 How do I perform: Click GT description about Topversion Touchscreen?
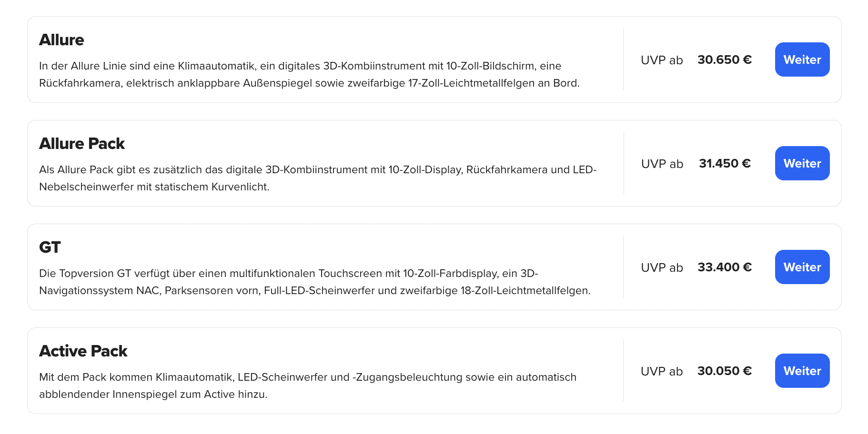315,282
